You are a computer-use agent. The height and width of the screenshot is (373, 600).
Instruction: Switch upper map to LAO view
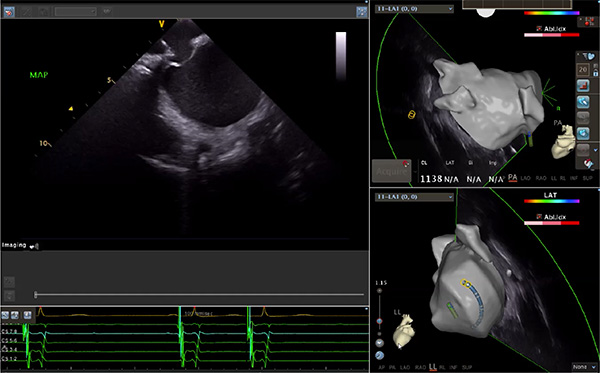pos(525,178)
